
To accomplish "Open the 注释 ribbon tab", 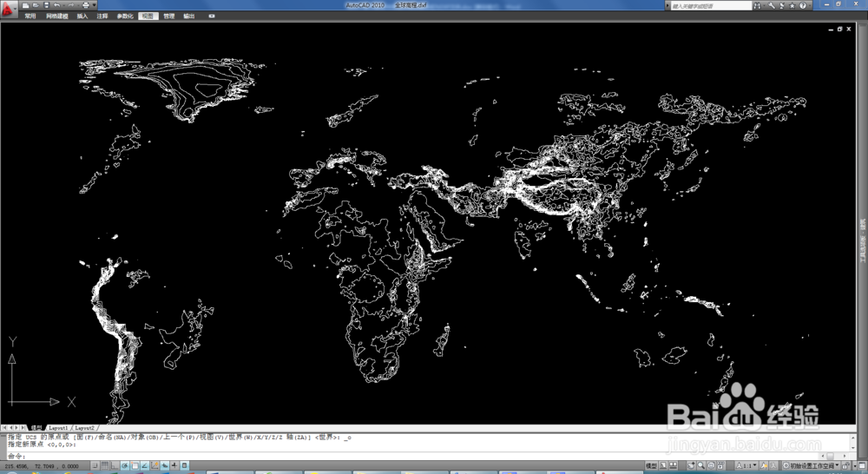I will click(102, 16).
